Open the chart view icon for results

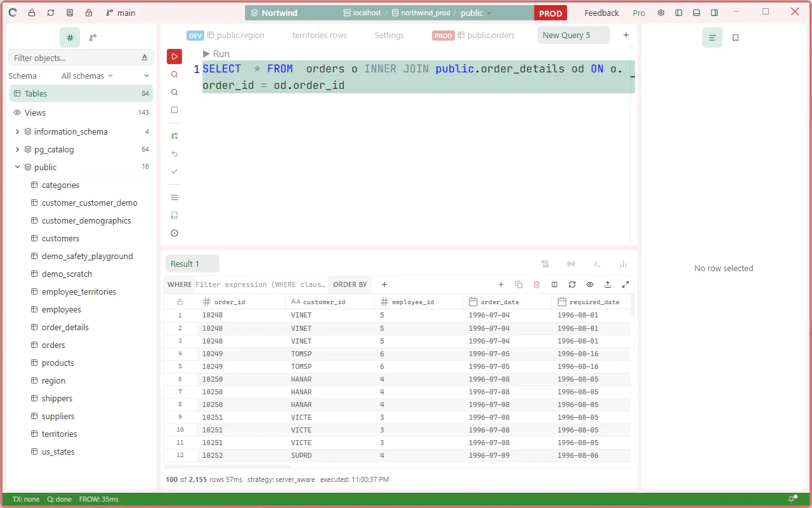(623, 264)
